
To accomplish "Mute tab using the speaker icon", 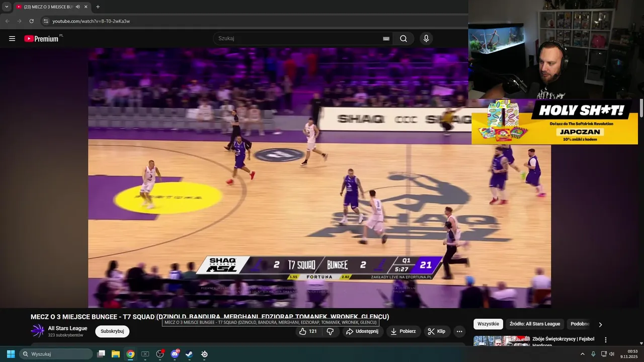I will point(77,7).
